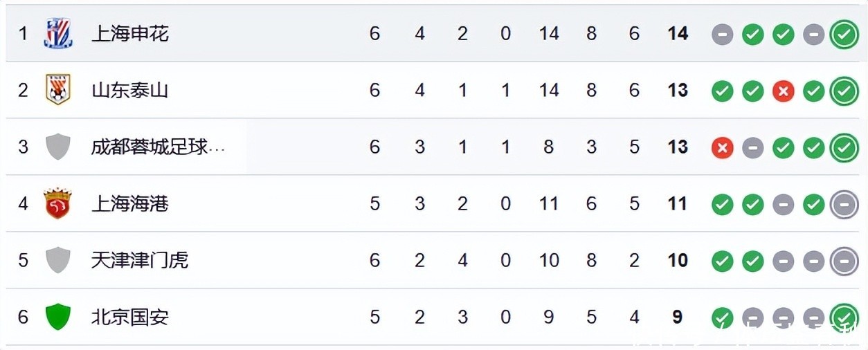Click the red loss icon in 山东泰山 row

[783, 91]
